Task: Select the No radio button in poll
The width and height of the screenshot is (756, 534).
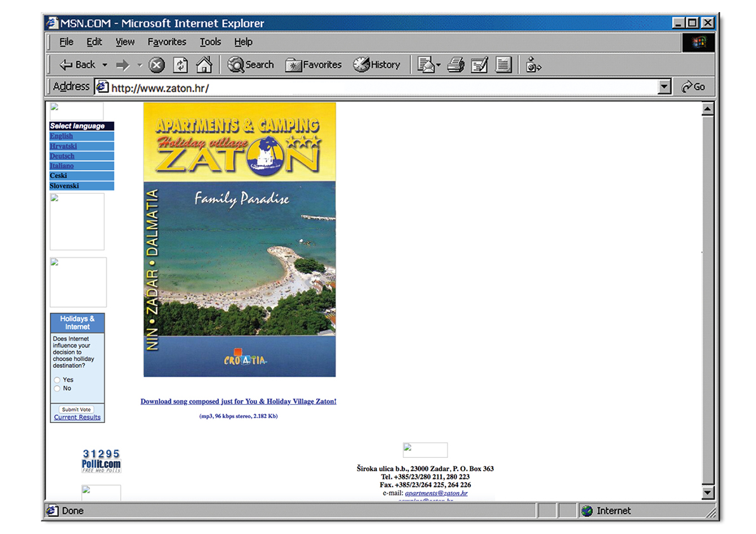Action: coord(57,388)
